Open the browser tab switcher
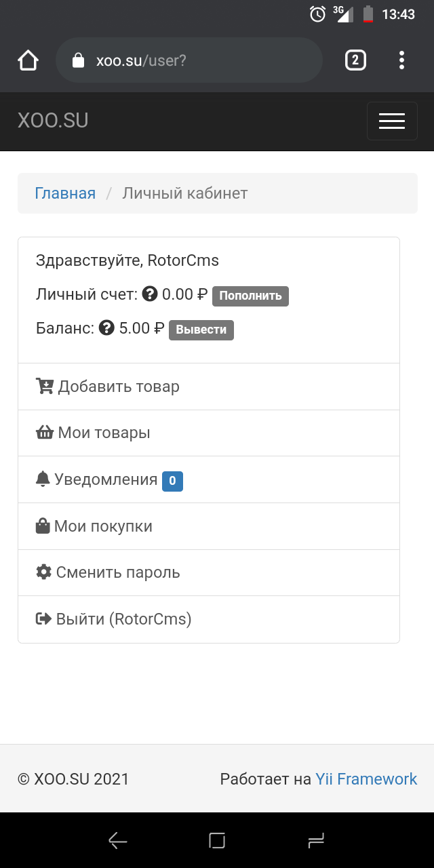 point(355,60)
